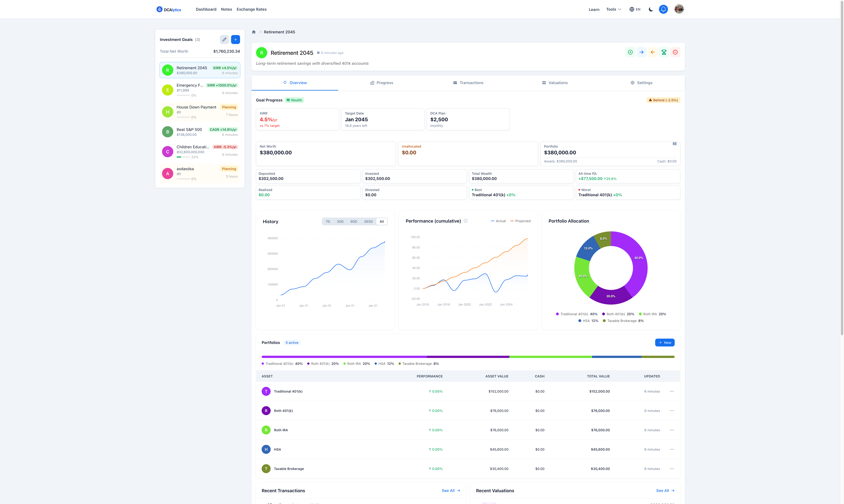This screenshot has width=844, height=504.
Task: Select the trophy goal-achievement icon
Action: (664, 52)
